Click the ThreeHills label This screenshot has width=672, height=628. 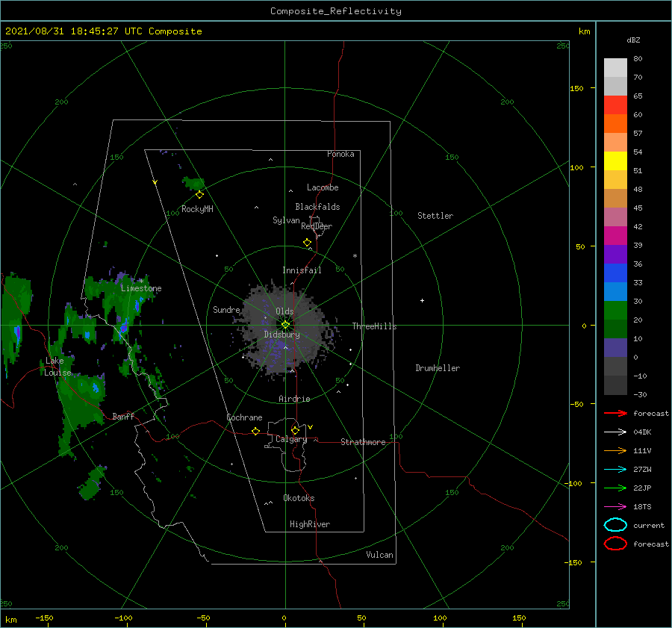(375, 326)
